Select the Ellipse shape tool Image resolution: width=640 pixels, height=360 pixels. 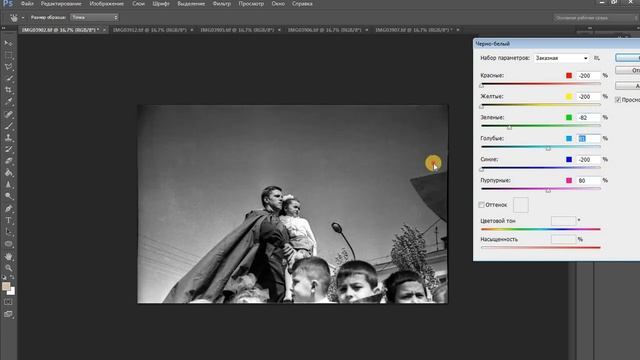tap(8, 244)
